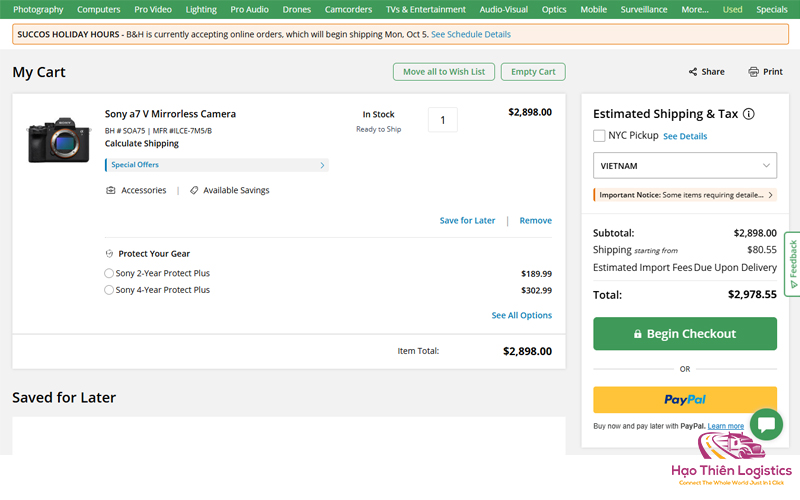Open the Optics menu
The height and width of the screenshot is (500, 800).
(554, 9)
